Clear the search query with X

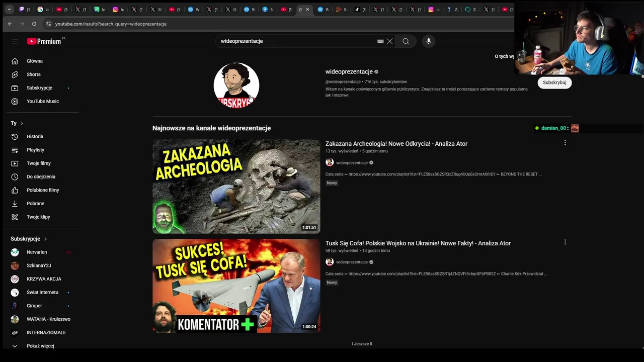coord(389,41)
